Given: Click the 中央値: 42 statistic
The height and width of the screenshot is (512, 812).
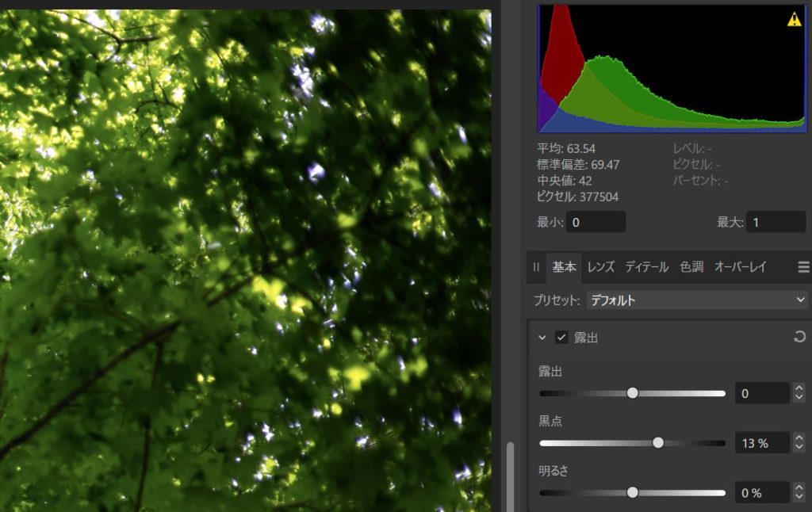Looking at the screenshot, I should (x=565, y=181).
